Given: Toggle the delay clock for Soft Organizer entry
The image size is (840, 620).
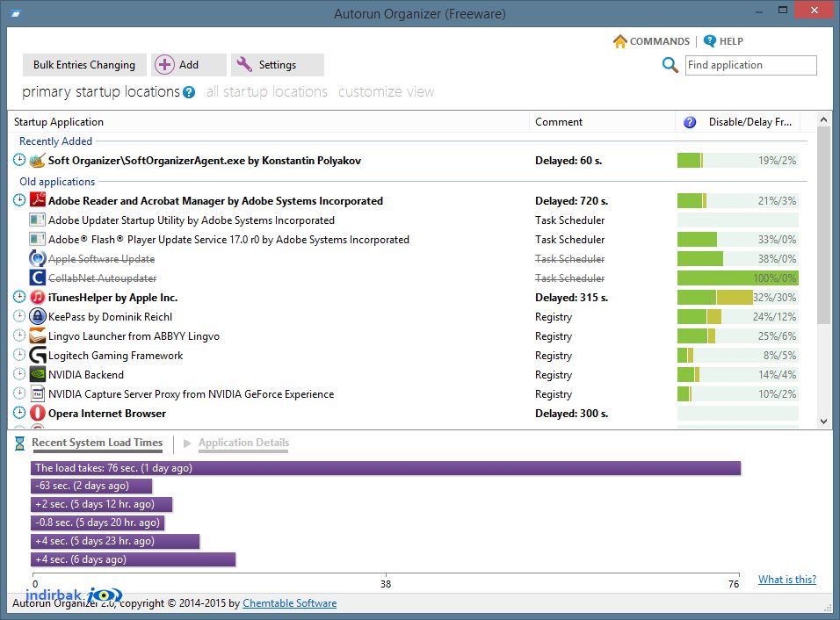Looking at the screenshot, I should coord(19,160).
